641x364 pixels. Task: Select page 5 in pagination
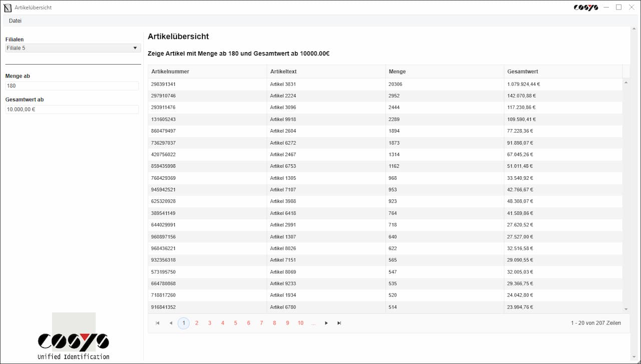[235, 323]
